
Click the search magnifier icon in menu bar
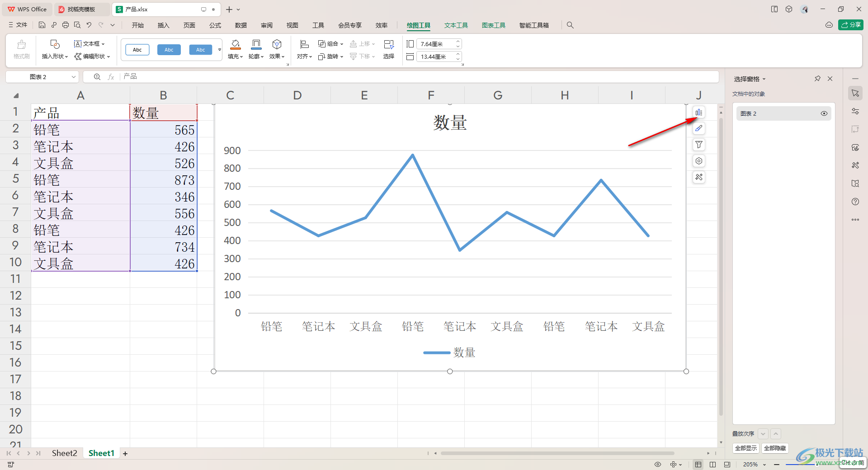[570, 25]
